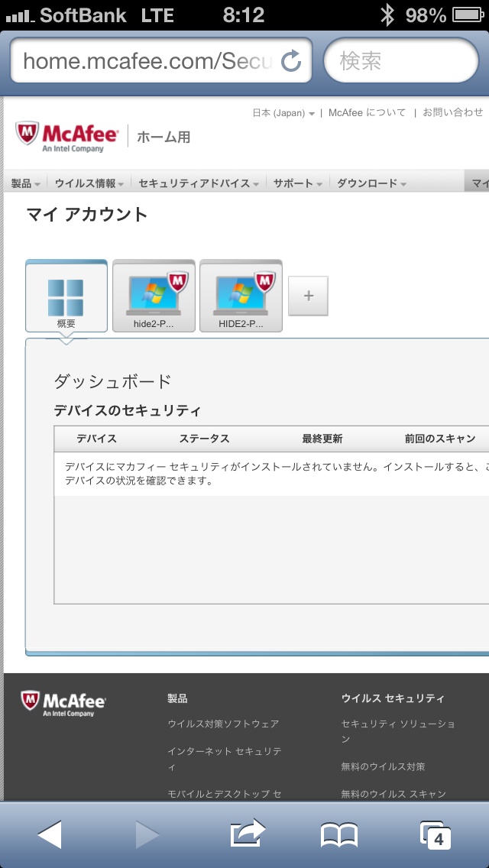Tap the Safari forward arrow
The width and height of the screenshot is (489, 868).
pos(147,835)
